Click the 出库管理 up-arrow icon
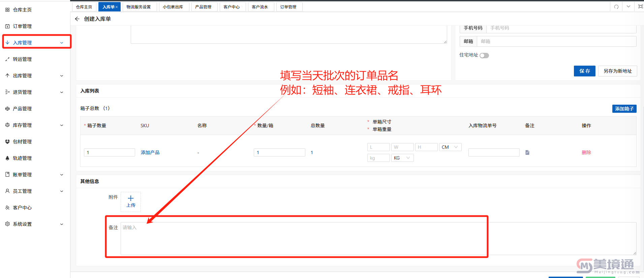 [7, 76]
